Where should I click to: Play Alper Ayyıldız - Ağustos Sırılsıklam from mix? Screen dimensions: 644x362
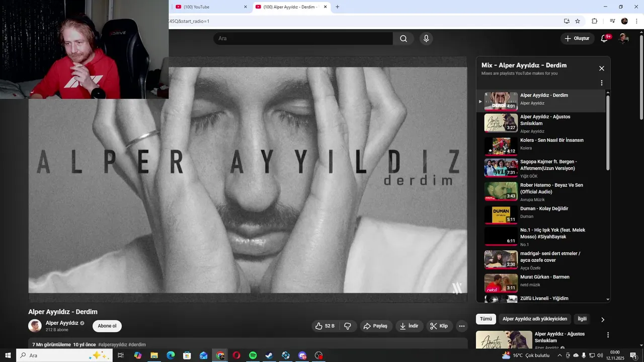click(541, 123)
